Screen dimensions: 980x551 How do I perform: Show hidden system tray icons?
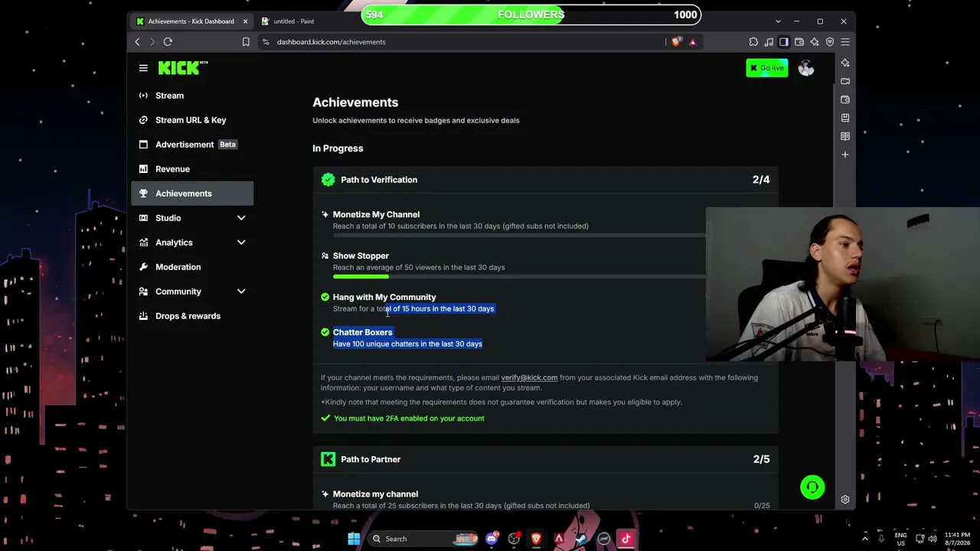point(865,539)
